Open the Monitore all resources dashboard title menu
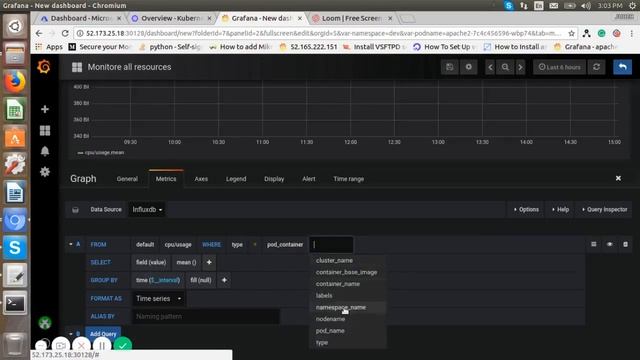 click(x=129, y=67)
